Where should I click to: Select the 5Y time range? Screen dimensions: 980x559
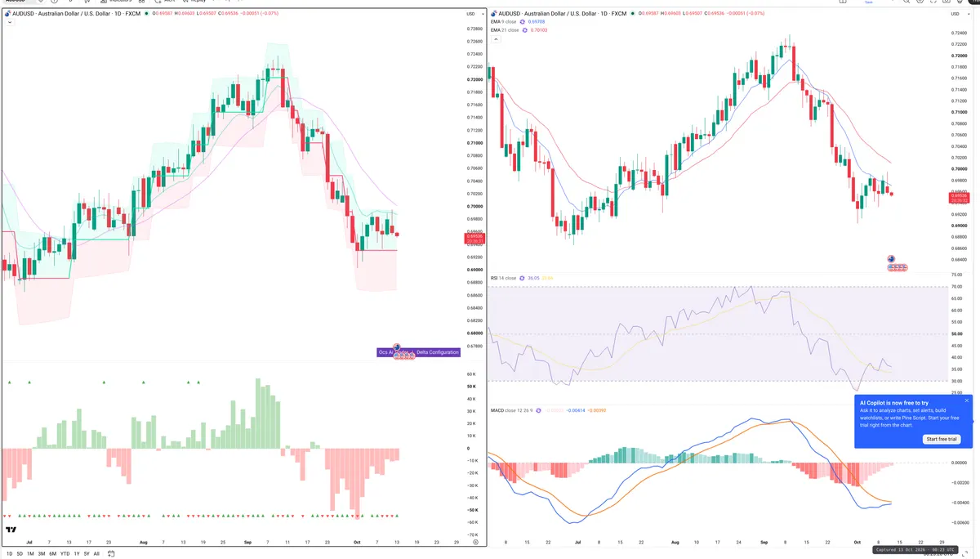point(87,553)
